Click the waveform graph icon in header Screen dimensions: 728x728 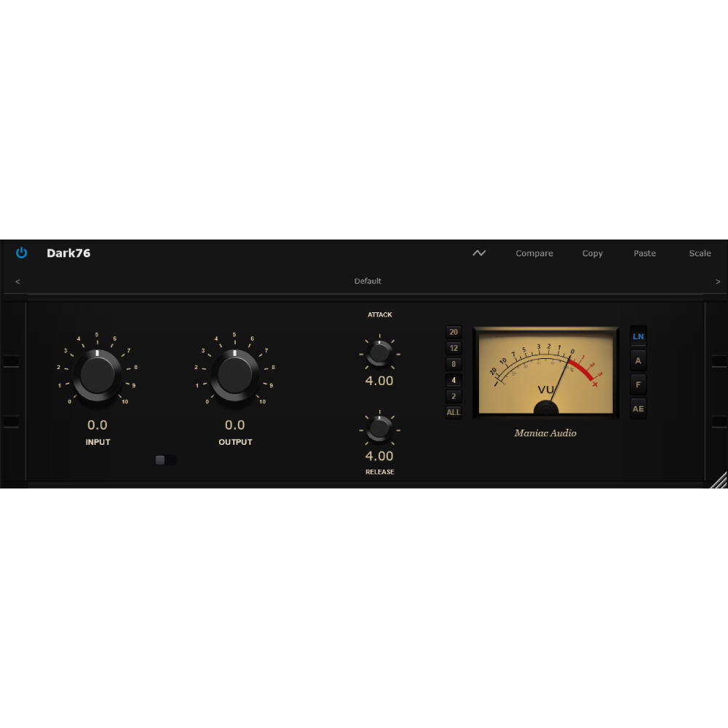pyautogui.click(x=479, y=253)
